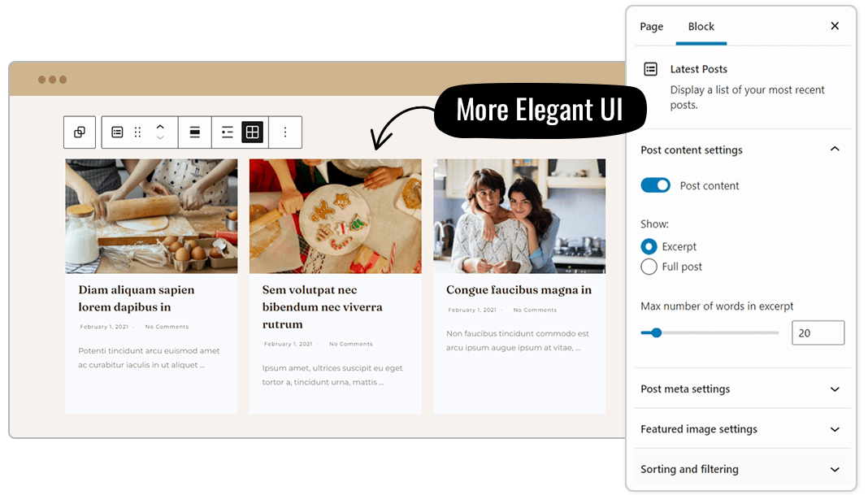Open the Block tab
868x495 pixels.
pos(701,27)
